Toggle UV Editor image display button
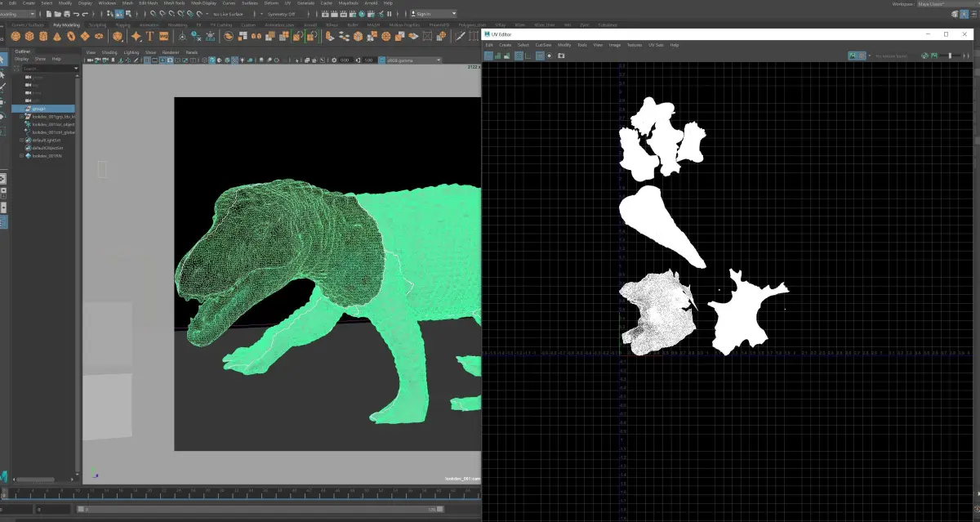This screenshot has width=980, height=522. coord(853,56)
